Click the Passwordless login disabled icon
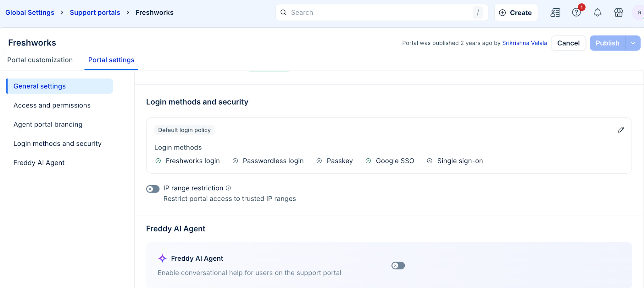This screenshot has width=644, height=288. click(235, 161)
